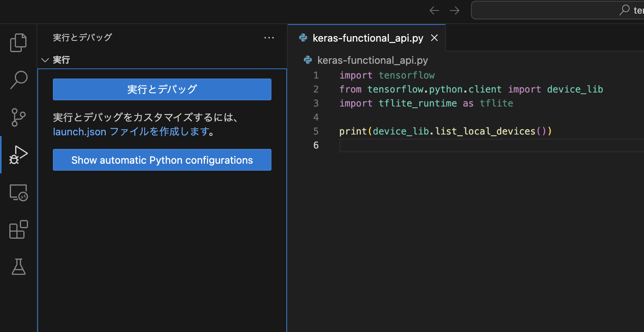Click the 'print' keyword on line 5
Screen dimensions: 644x332
tap(353, 131)
